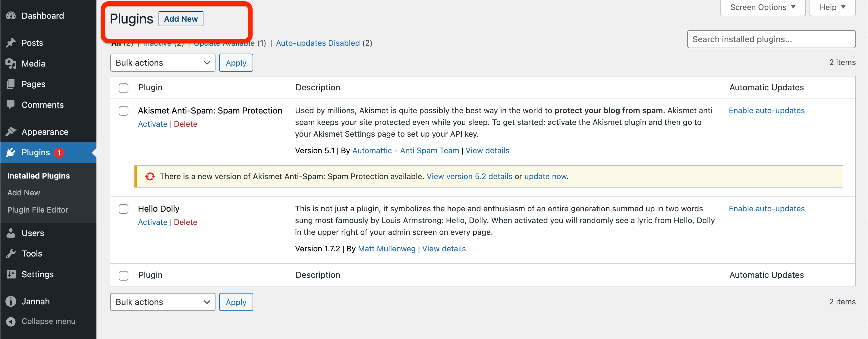
Task: Select Add New in Plugins submenu
Action: coord(24,193)
